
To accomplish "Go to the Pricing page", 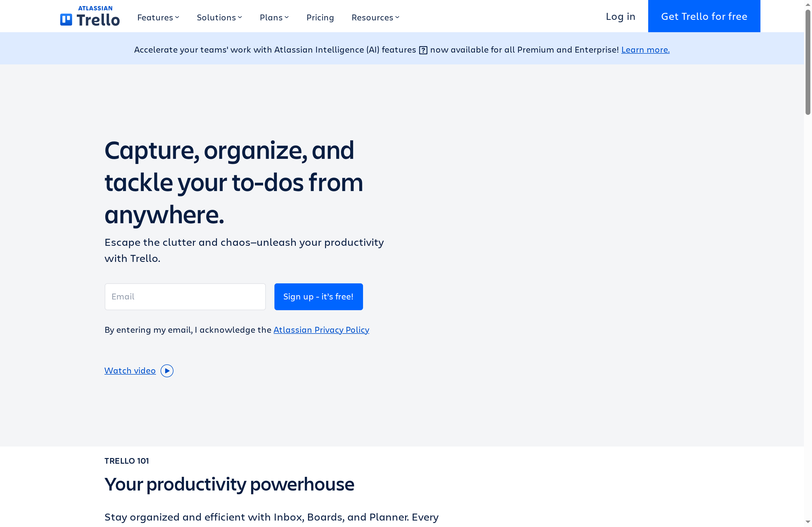I will [x=320, y=17].
